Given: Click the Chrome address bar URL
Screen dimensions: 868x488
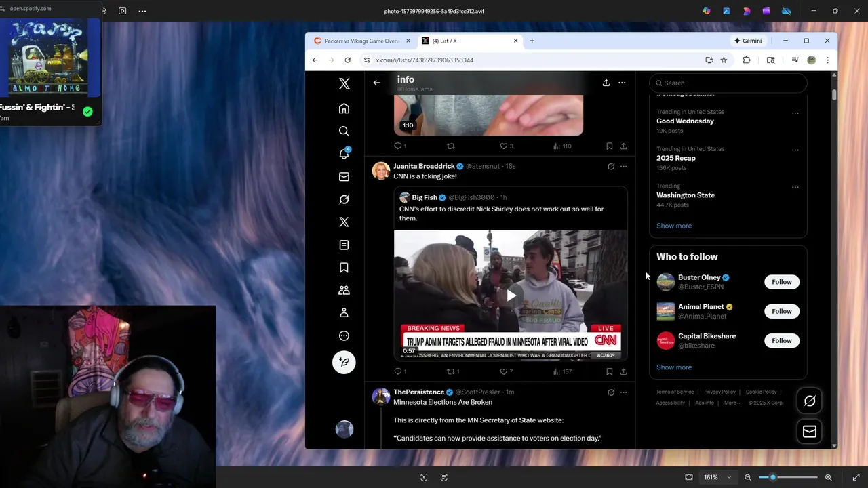Looking at the screenshot, I should (x=425, y=60).
